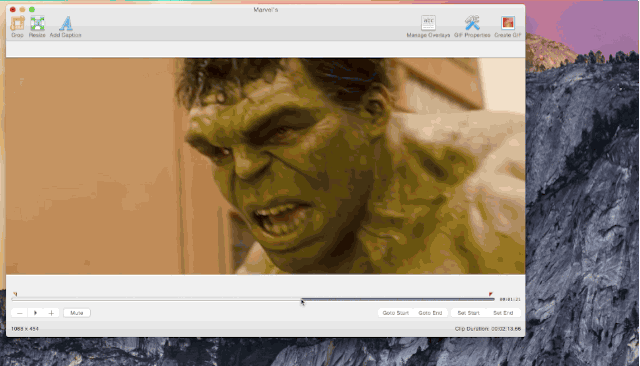Click the video preview frame
The image size is (640, 366).
(x=265, y=166)
